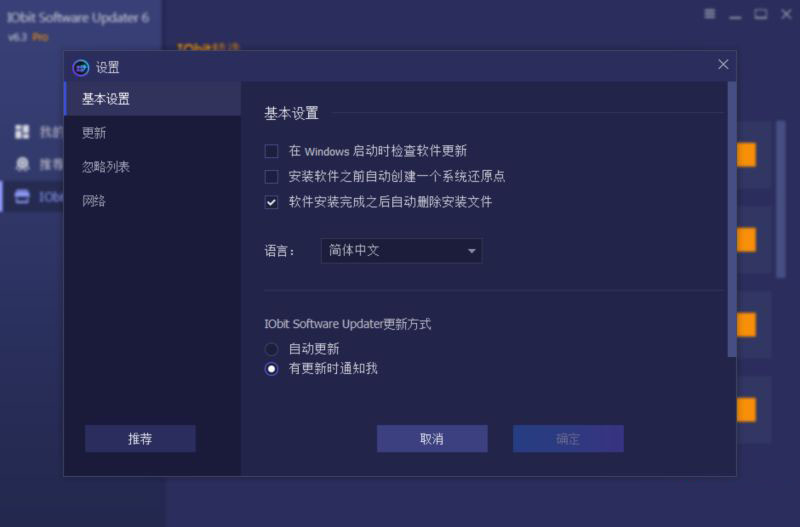Click the IObit store icon in main sidebar

tap(22, 196)
